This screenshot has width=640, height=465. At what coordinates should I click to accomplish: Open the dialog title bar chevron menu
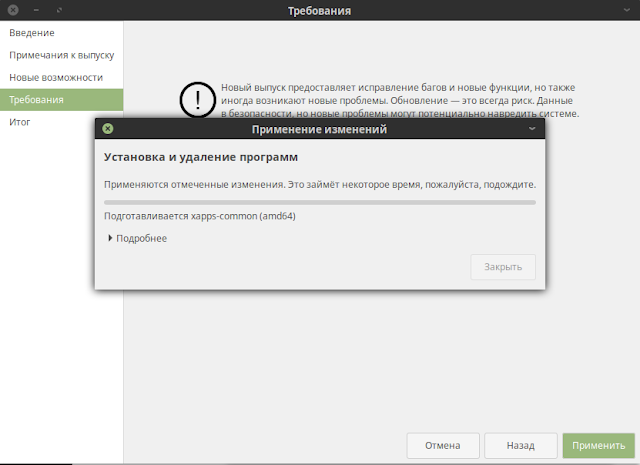[532, 129]
